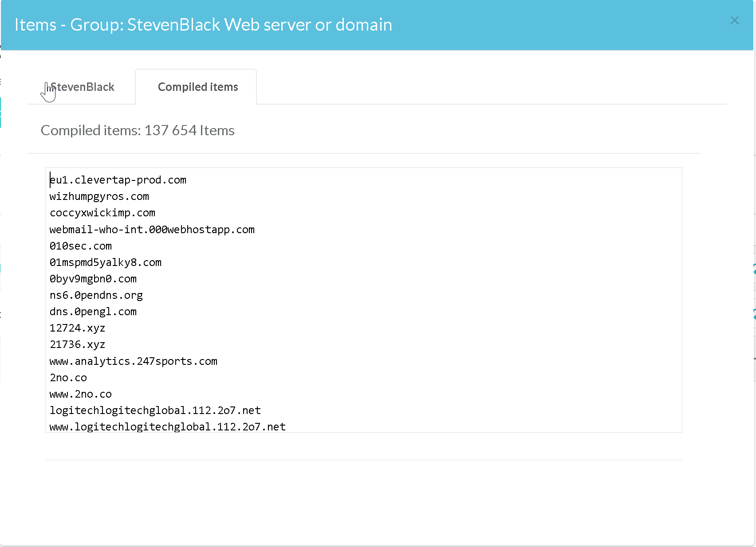Click webmail-who-int.000webhostapp.com entry
The width and height of the screenshot is (756, 547).
[x=152, y=230]
